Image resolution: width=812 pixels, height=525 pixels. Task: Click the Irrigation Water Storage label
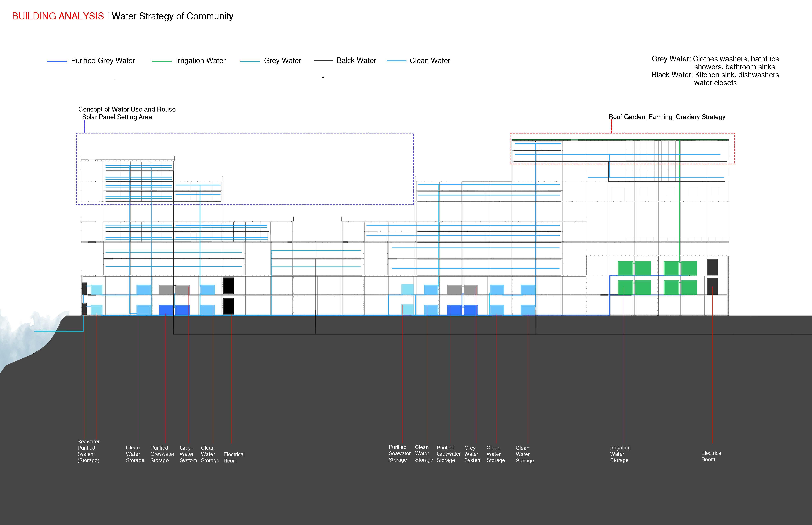pyautogui.click(x=620, y=454)
